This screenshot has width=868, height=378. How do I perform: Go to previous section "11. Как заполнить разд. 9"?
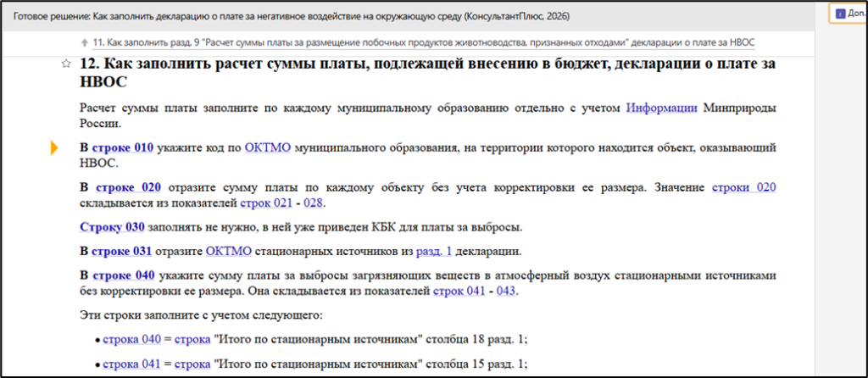pyautogui.click(x=424, y=42)
